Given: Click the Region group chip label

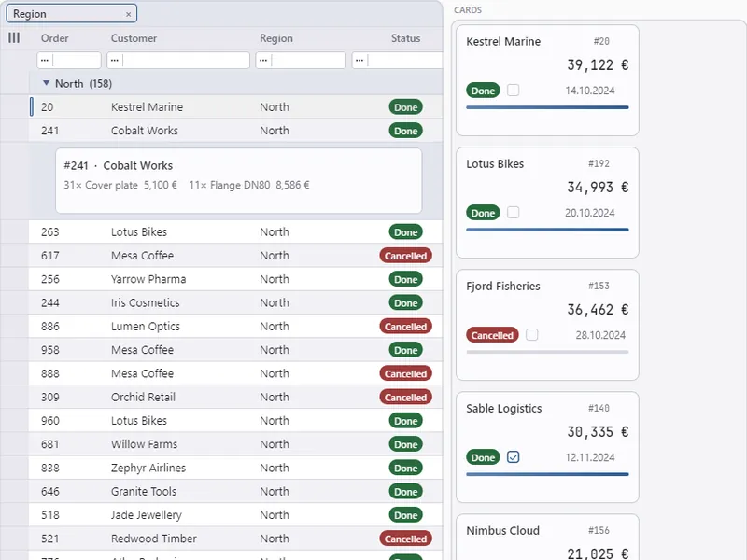Looking at the screenshot, I should (x=30, y=14).
